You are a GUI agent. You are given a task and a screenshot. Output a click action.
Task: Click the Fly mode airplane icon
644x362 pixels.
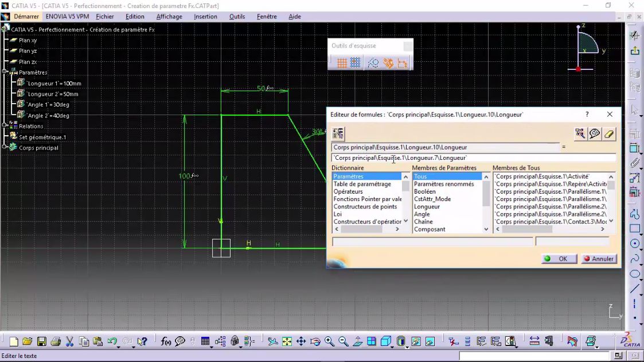(273, 341)
